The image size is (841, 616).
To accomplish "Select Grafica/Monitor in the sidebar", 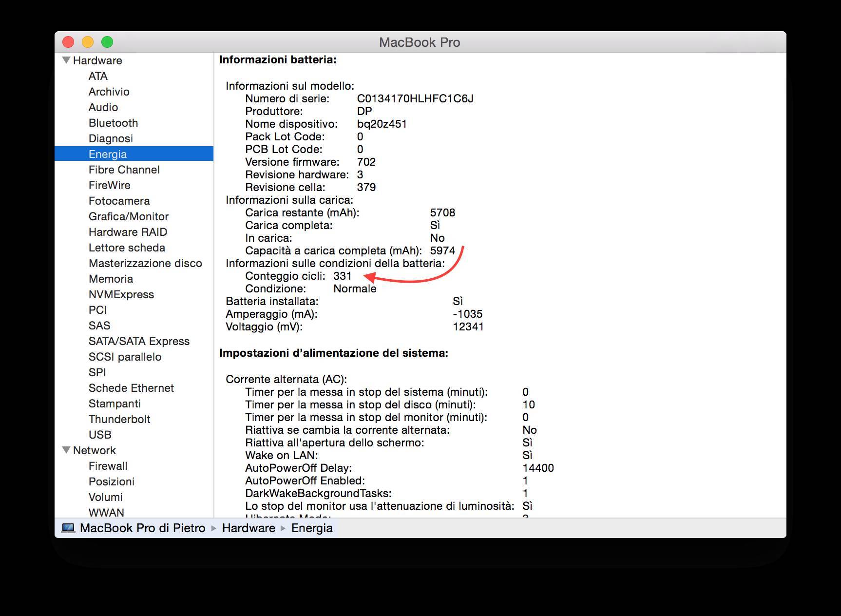I will [129, 216].
